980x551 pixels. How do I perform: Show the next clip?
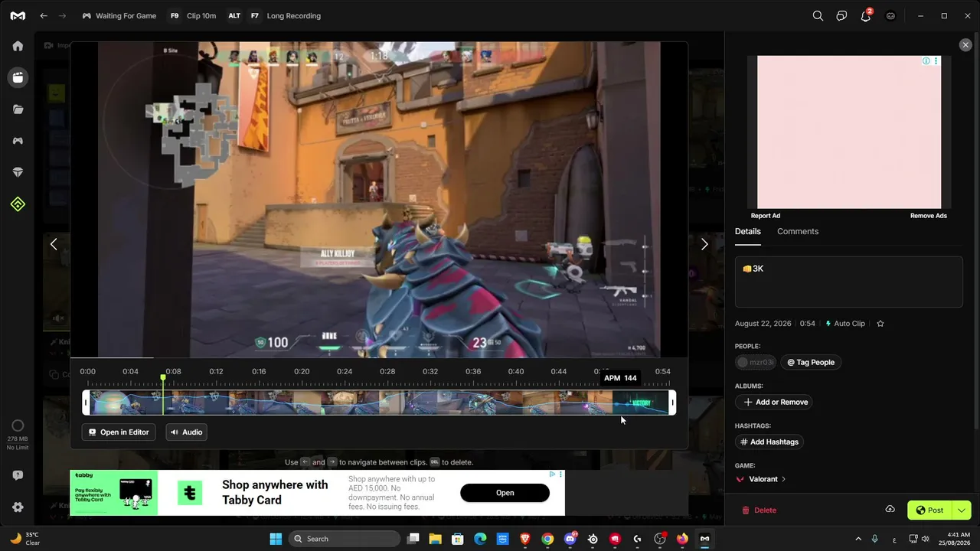[704, 244]
